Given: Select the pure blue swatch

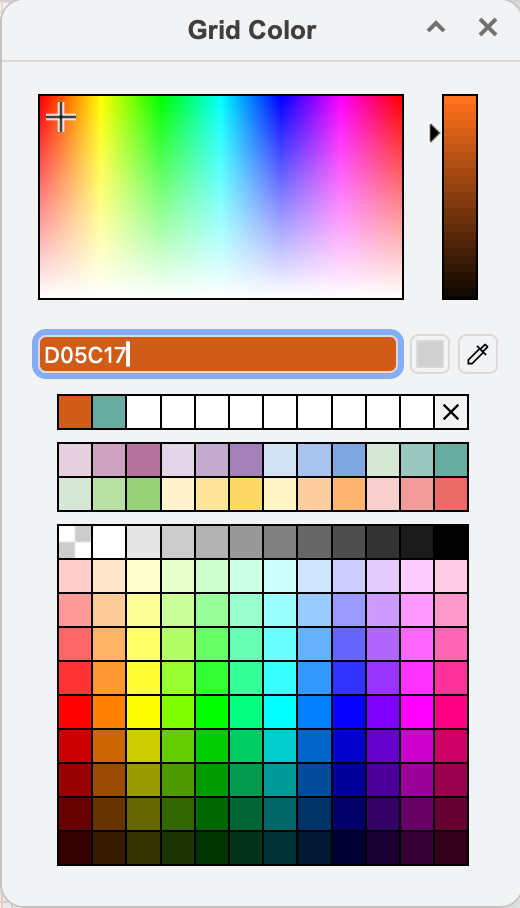Looking at the screenshot, I should (349, 712).
